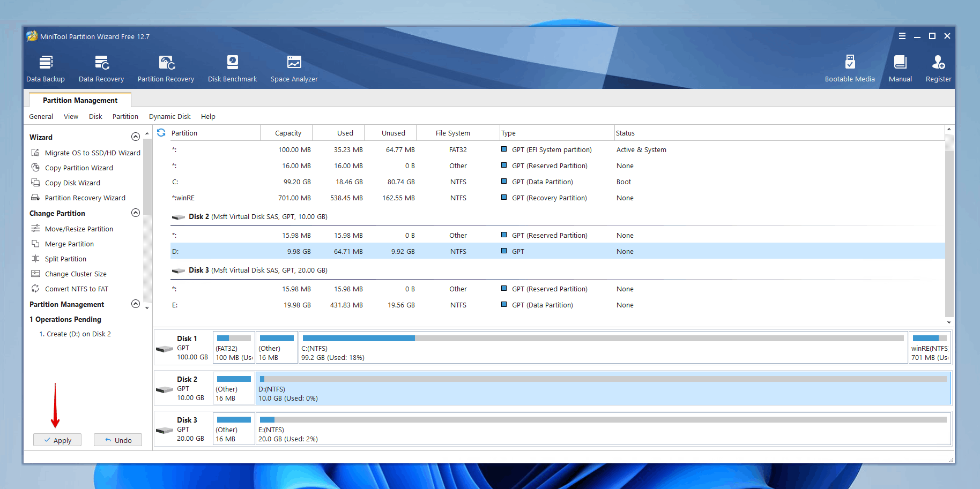Image resolution: width=980 pixels, height=489 pixels.
Task: Select Other 16 MB block on Disk 2 map
Action: pos(234,388)
